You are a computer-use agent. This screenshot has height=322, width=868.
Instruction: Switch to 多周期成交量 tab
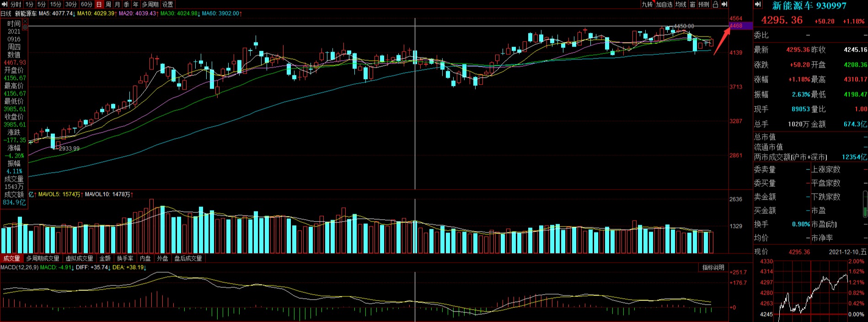click(x=43, y=259)
